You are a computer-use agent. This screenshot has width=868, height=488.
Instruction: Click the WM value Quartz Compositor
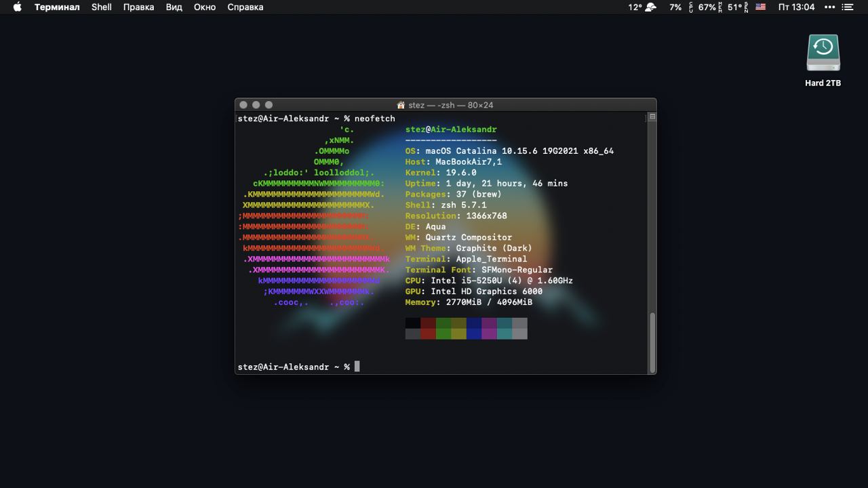click(x=469, y=238)
